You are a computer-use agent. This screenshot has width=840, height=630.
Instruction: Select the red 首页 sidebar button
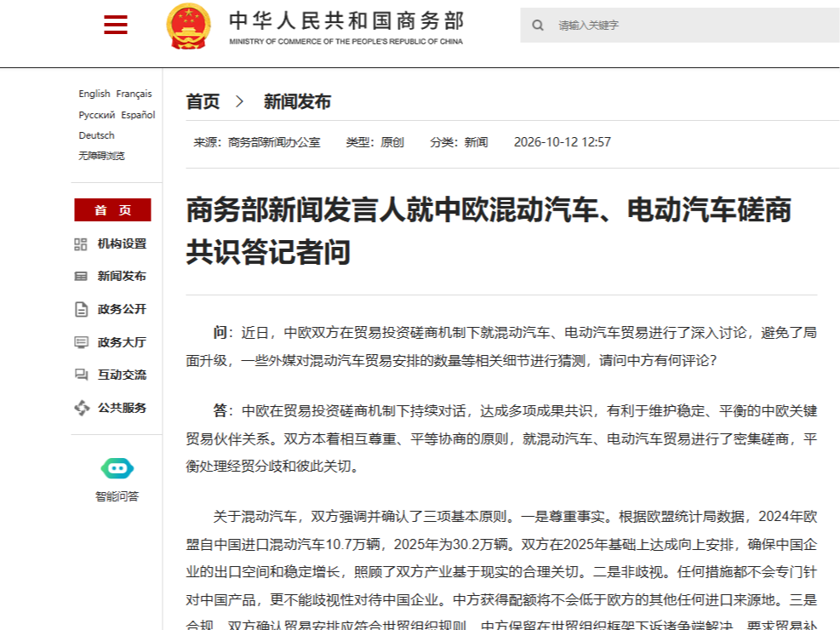pos(112,210)
